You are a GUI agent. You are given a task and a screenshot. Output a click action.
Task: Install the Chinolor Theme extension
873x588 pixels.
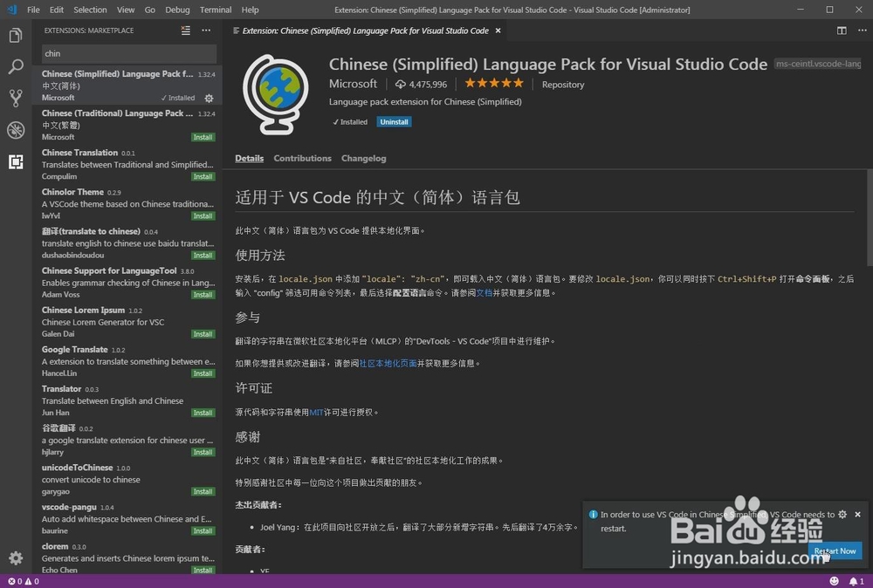pyautogui.click(x=203, y=215)
